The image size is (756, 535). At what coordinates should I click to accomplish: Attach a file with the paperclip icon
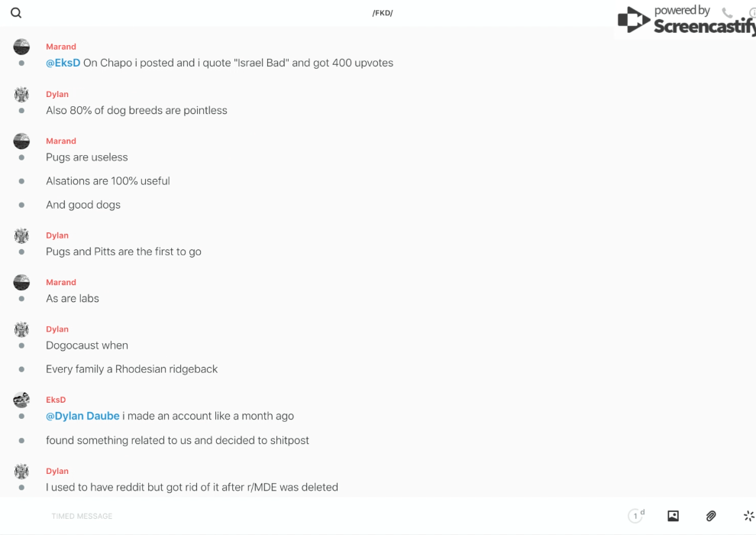pyautogui.click(x=711, y=516)
